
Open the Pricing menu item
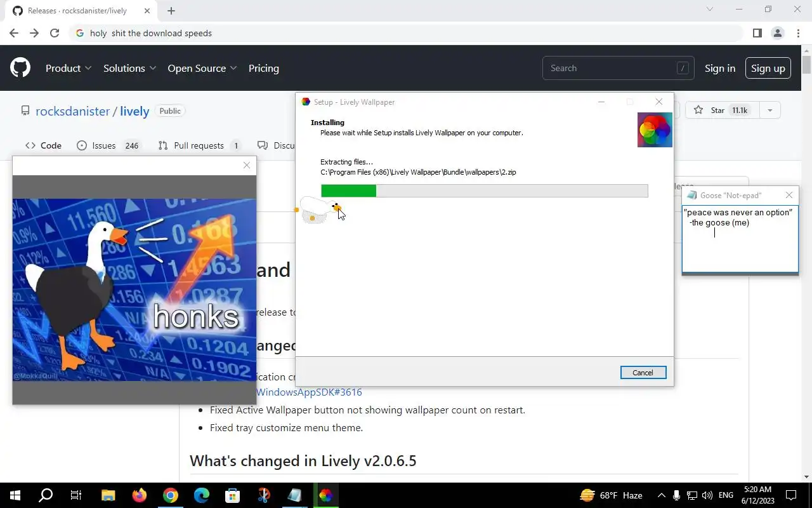[x=264, y=68]
